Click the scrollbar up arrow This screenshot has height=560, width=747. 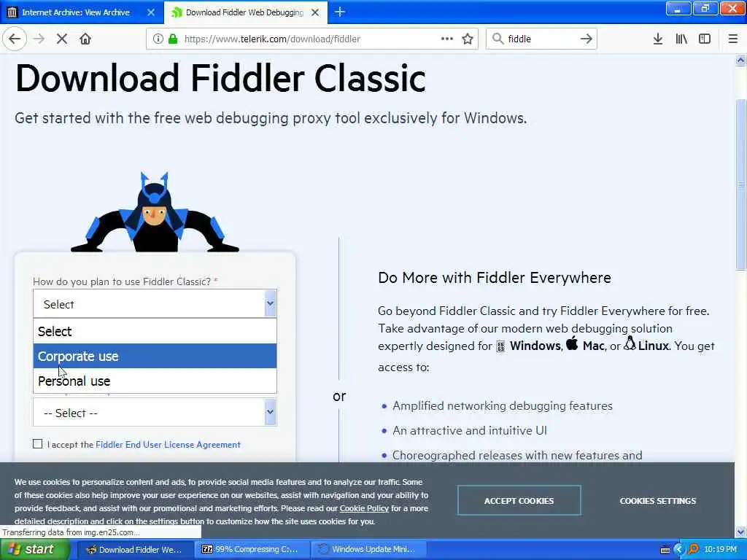click(740, 60)
